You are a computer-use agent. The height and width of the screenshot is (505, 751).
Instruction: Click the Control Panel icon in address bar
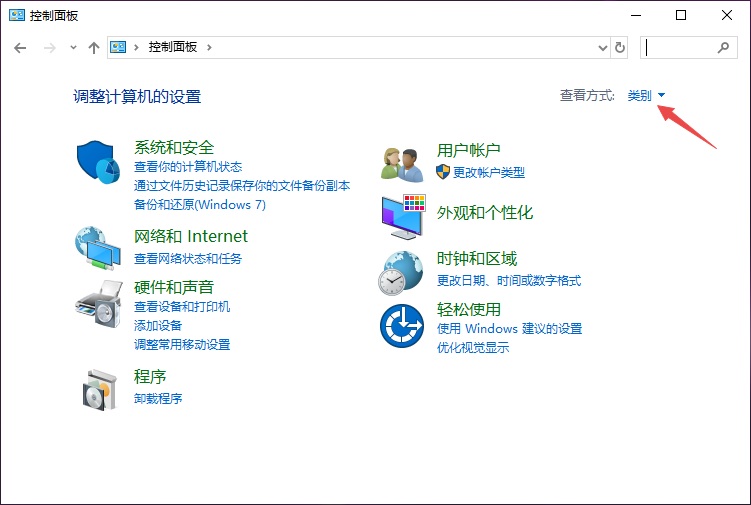(118, 47)
